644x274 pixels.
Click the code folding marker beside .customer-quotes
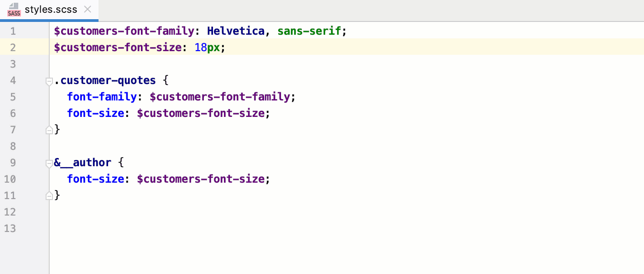[49, 80]
